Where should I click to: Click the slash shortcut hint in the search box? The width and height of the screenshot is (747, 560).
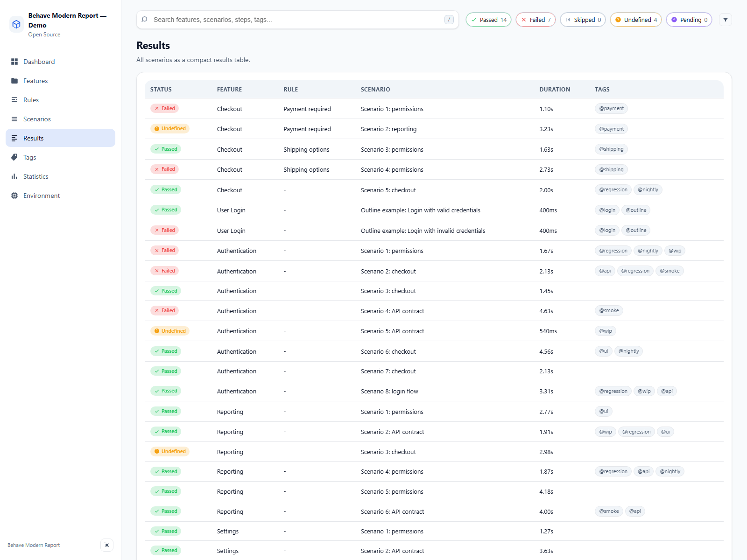tap(449, 20)
